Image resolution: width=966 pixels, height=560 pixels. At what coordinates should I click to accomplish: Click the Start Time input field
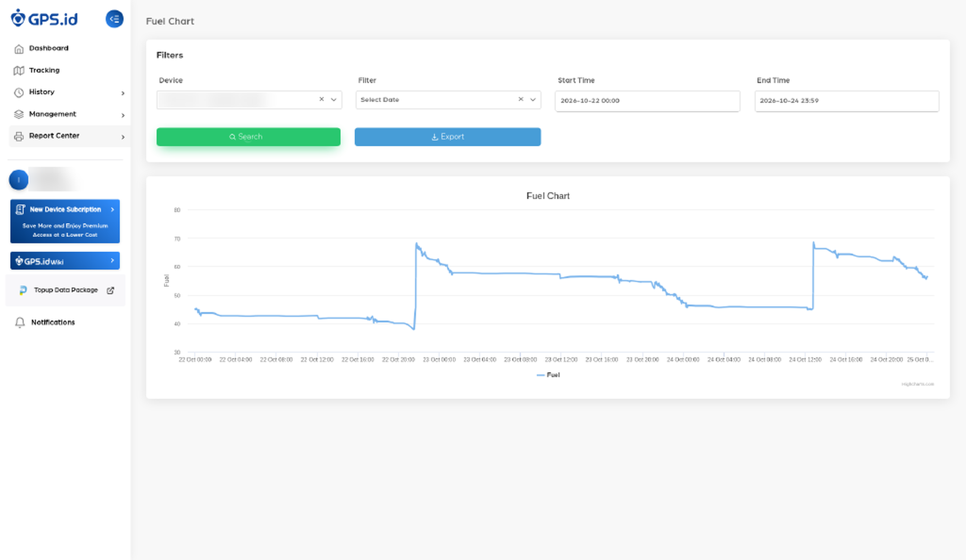[x=648, y=101]
